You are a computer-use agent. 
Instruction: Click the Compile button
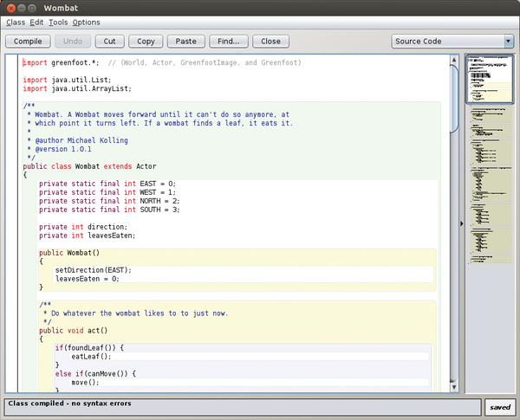coord(28,42)
